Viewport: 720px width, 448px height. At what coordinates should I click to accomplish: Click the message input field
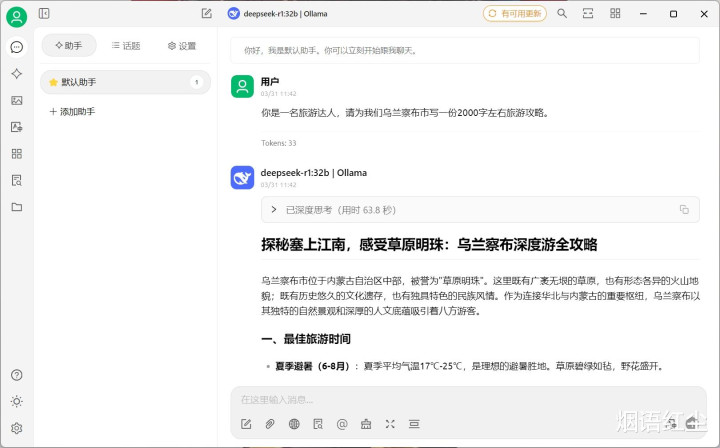click(x=468, y=400)
